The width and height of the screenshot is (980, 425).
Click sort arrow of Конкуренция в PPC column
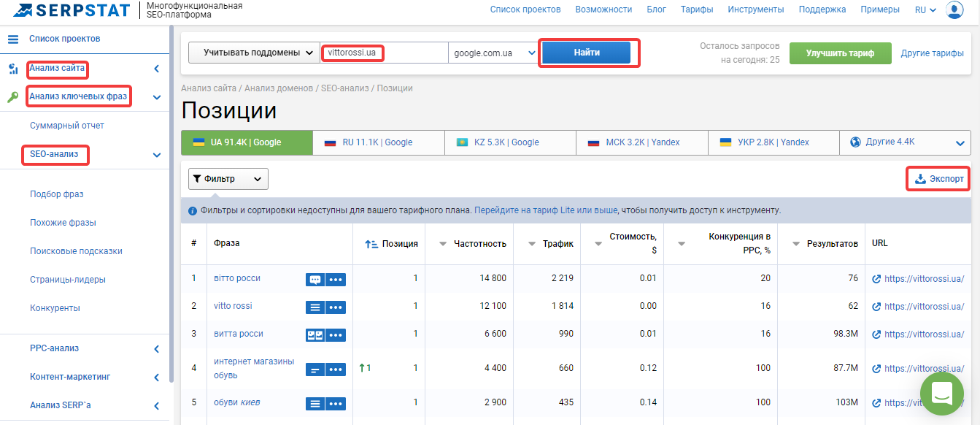tap(681, 244)
